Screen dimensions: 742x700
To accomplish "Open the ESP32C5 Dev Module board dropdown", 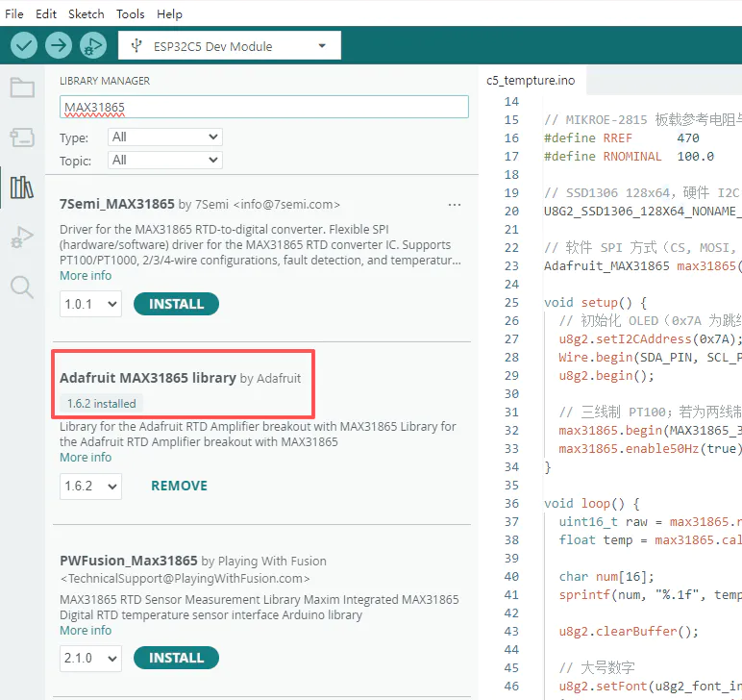I will tap(230, 45).
